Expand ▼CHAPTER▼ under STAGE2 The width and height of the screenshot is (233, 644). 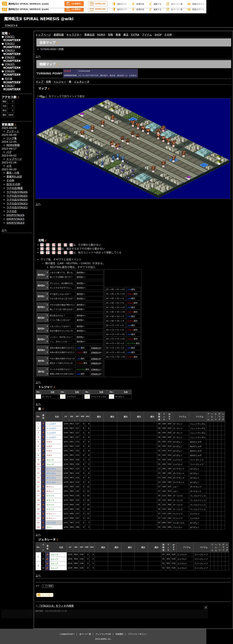pyautogui.click(x=12, y=47)
